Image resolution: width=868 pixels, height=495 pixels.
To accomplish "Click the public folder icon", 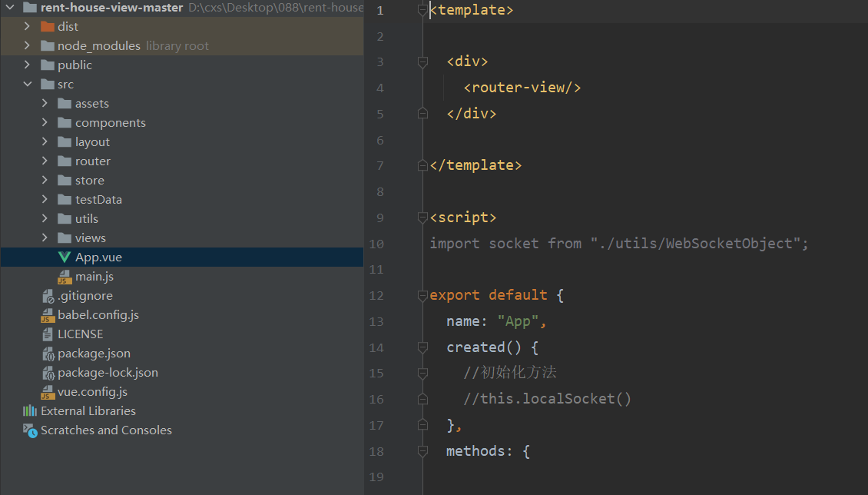I will tap(48, 65).
